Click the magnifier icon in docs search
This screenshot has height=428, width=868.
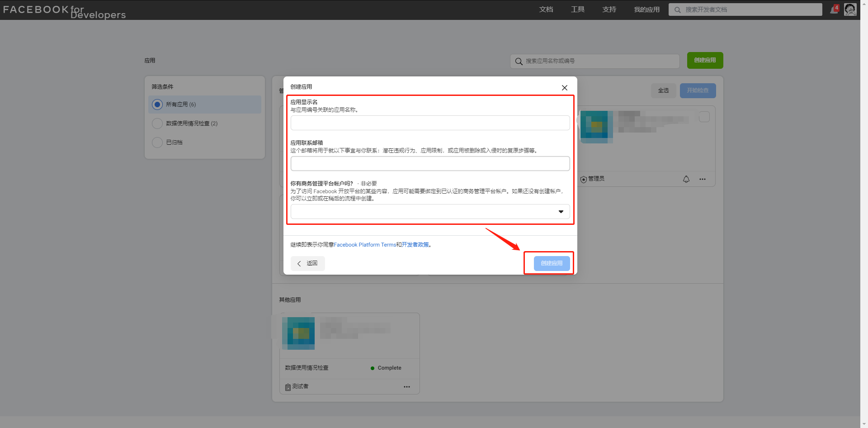[677, 10]
